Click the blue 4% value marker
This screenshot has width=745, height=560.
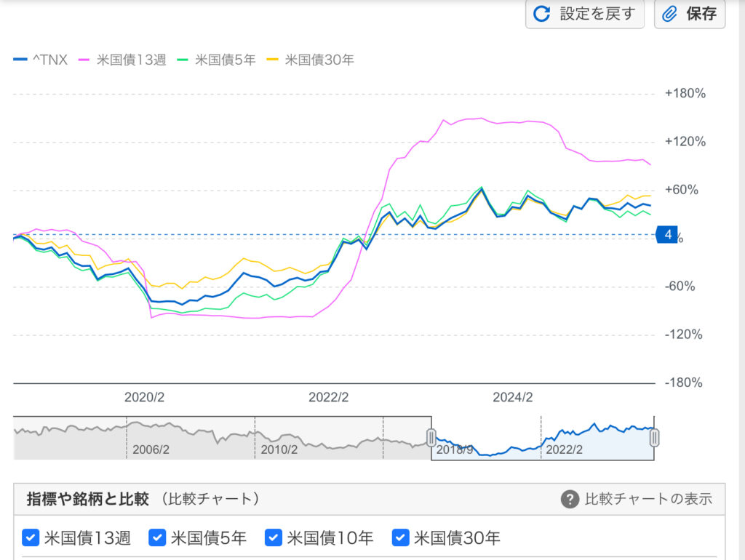(667, 235)
